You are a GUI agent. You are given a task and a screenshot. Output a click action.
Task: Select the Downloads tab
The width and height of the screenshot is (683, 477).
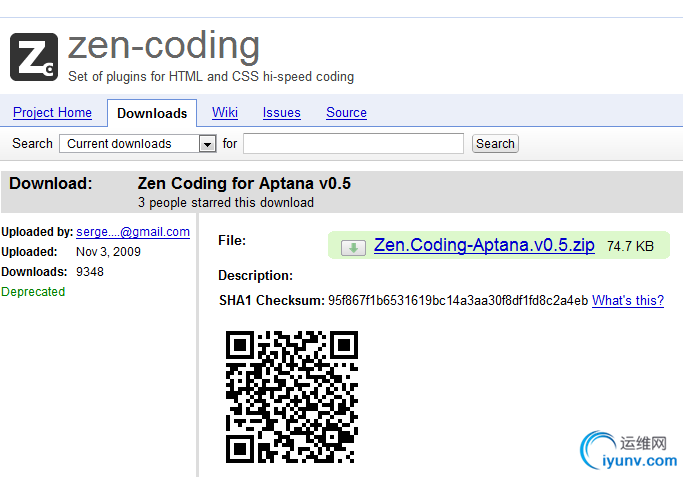[152, 113]
